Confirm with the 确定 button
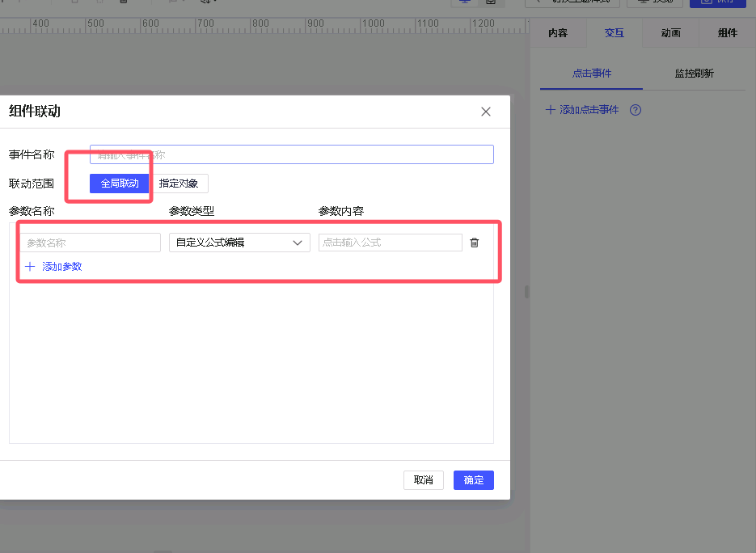The image size is (756, 553). pos(474,480)
